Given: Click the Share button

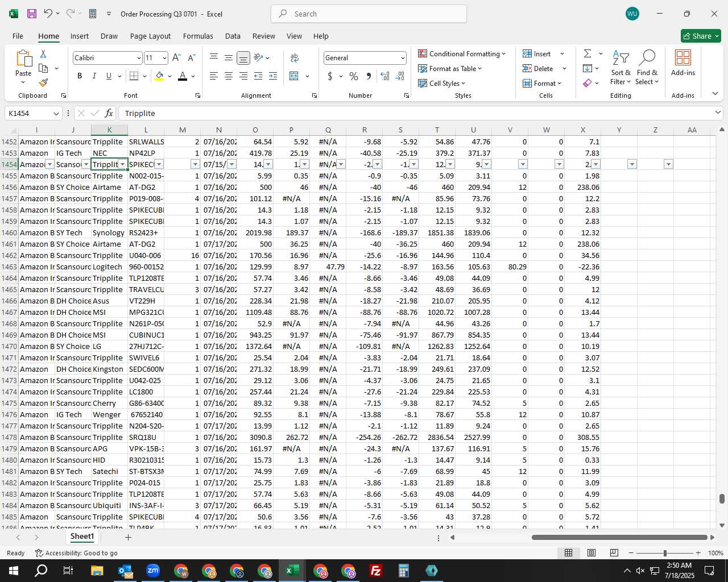Looking at the screenshot, I should (x=701, y=36).
